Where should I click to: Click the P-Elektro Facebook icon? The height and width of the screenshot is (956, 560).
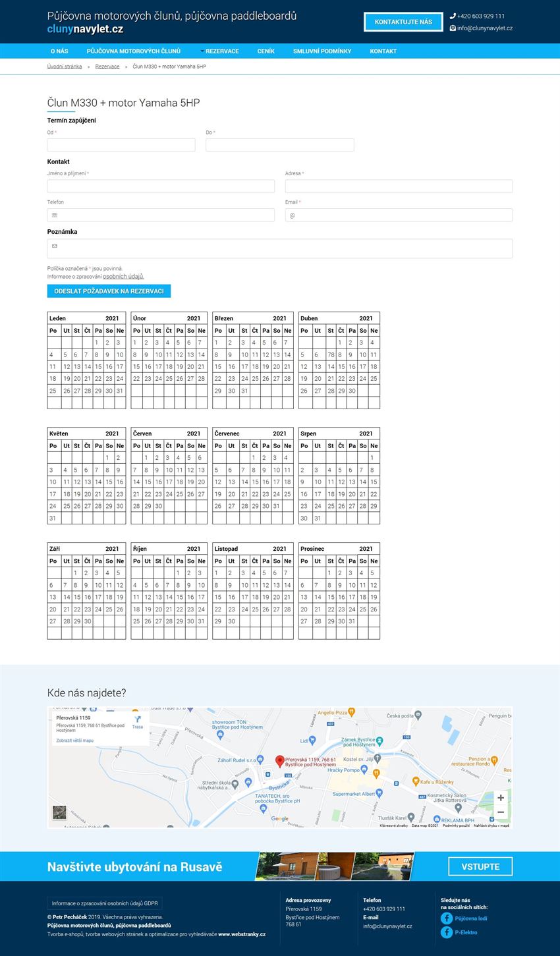(x=447, y=932)
